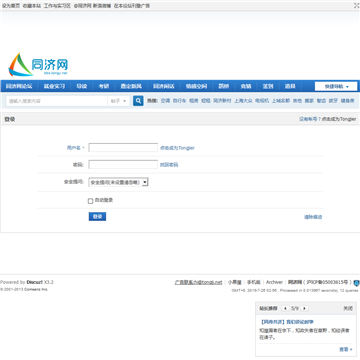Click the shield icon beside the ICP number

coord(356,283)
